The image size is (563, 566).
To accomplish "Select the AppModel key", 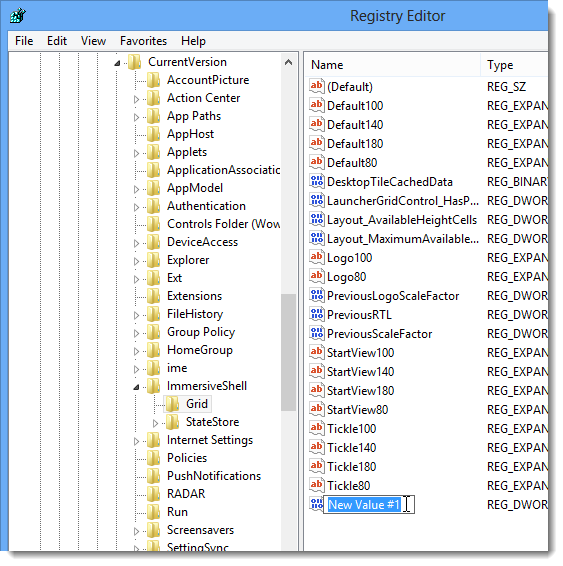I will (195, 188).
